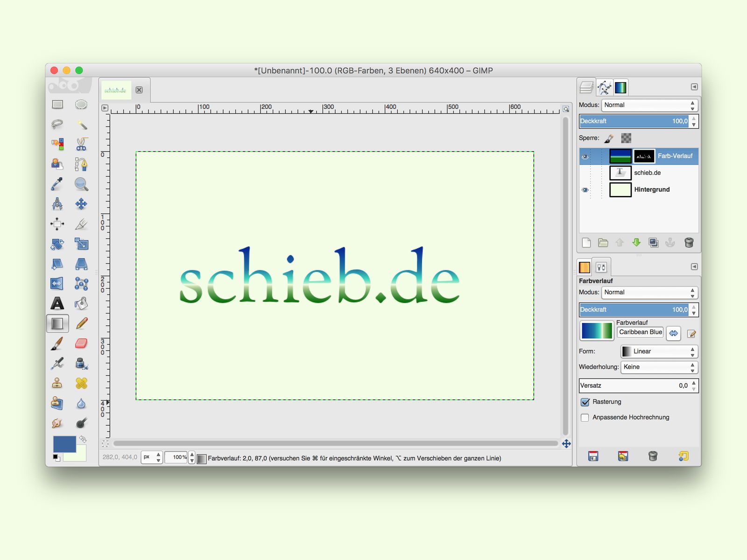The image size is (747, 560).
Task: Show the schieb.de layer visibility
Action: tap(585, 173)
